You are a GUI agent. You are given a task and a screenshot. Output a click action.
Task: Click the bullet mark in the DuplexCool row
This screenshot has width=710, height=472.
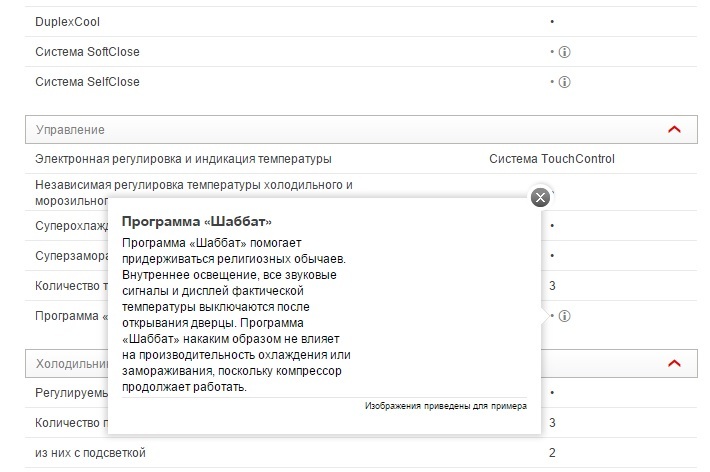[x=552, y=21]
